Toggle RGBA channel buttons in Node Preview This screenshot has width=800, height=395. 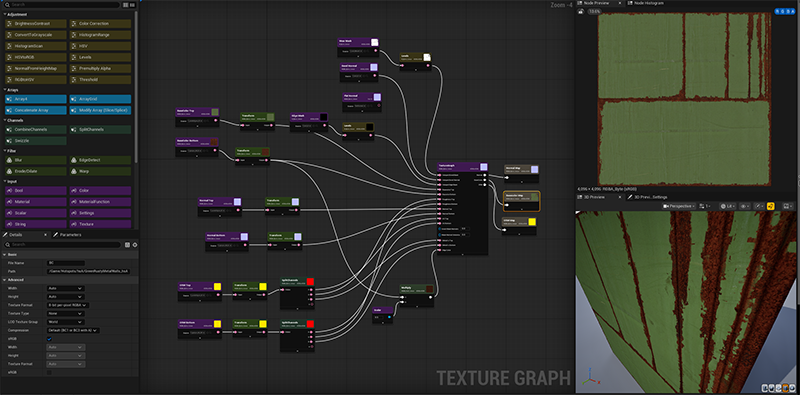point(785,11)
